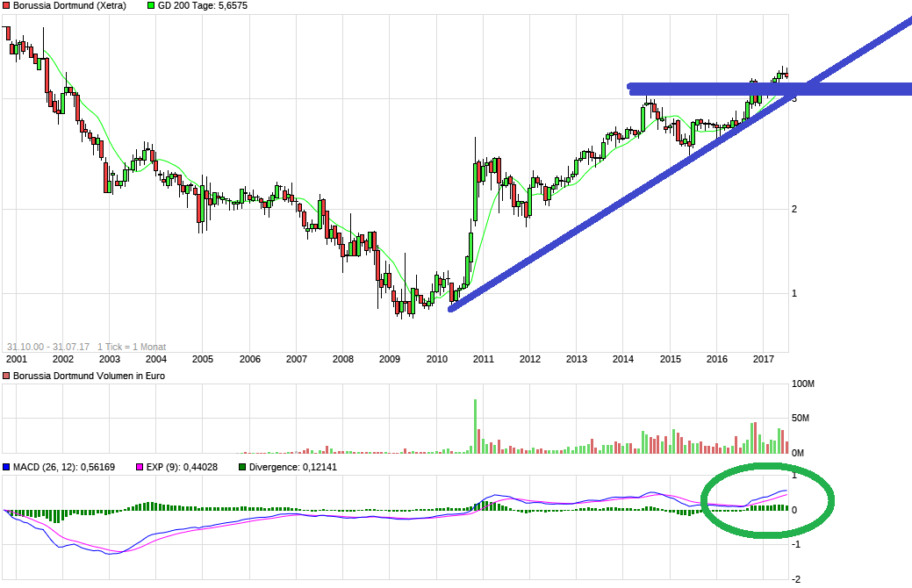Click the magenta EXP (9) legend swatch

[x=140, y=467]
